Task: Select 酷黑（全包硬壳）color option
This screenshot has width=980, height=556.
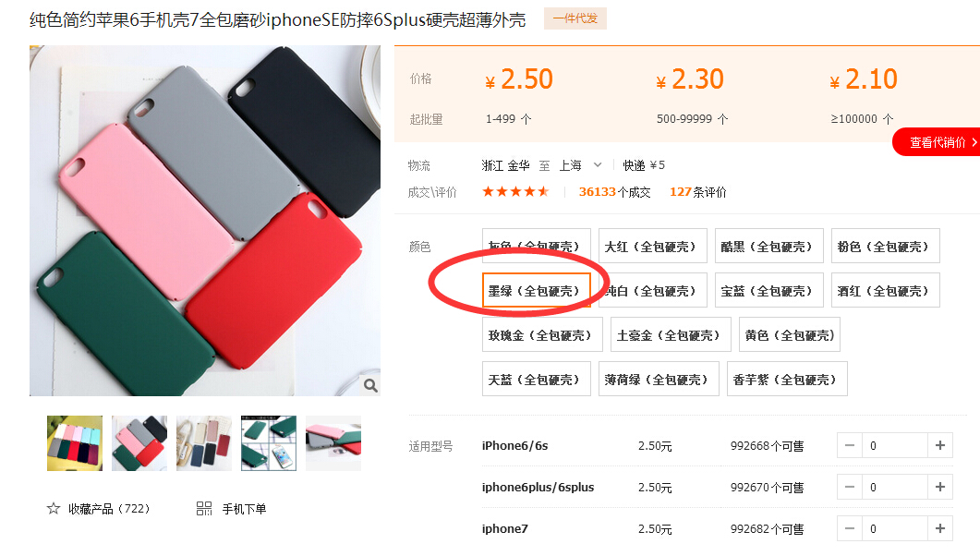Action: (768, 247)
